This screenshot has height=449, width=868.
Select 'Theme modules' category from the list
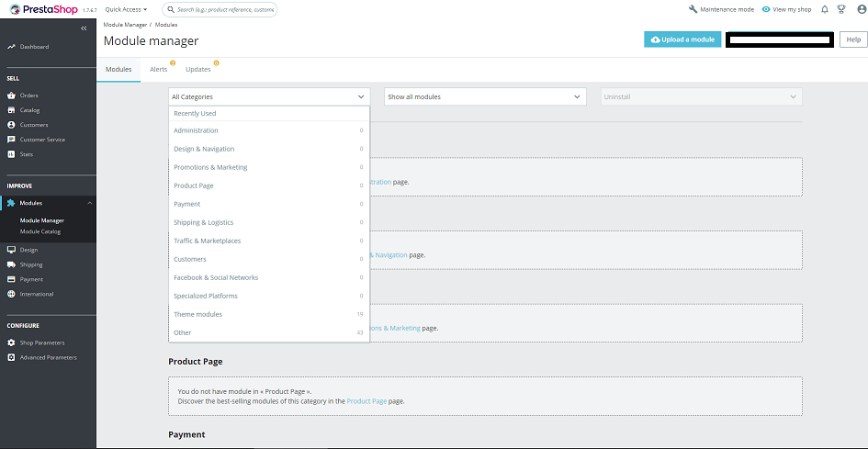coord(198,314)
